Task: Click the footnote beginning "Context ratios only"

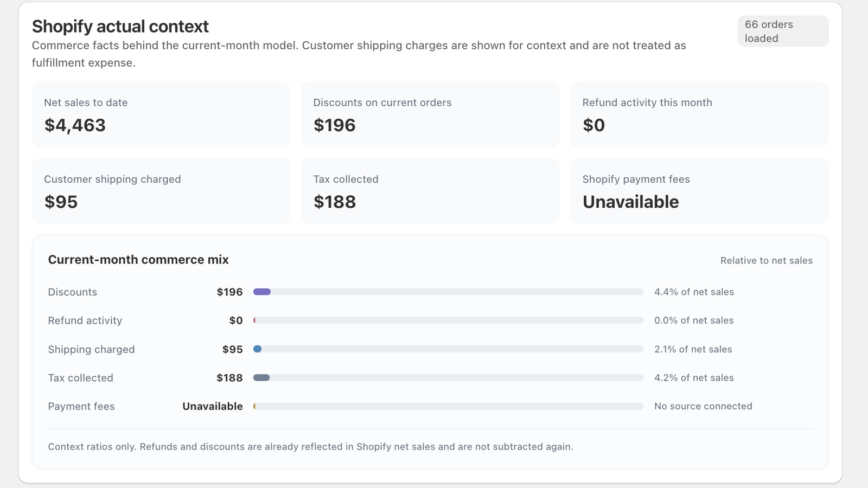Action: tap(311, 447)
